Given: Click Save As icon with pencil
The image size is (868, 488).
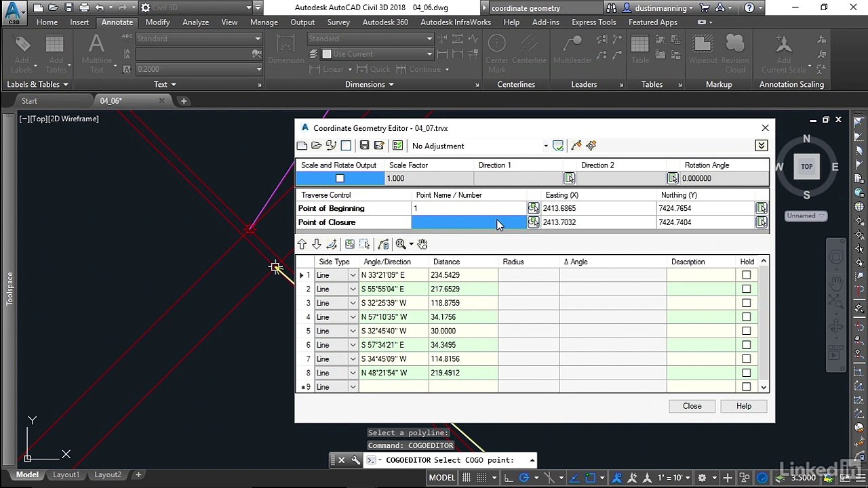Looking at the screenshot, I should [x=379, y=146].
